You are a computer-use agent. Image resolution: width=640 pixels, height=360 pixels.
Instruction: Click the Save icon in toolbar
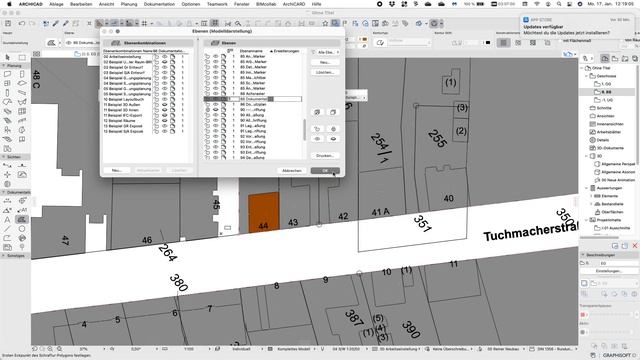(8, 24)
